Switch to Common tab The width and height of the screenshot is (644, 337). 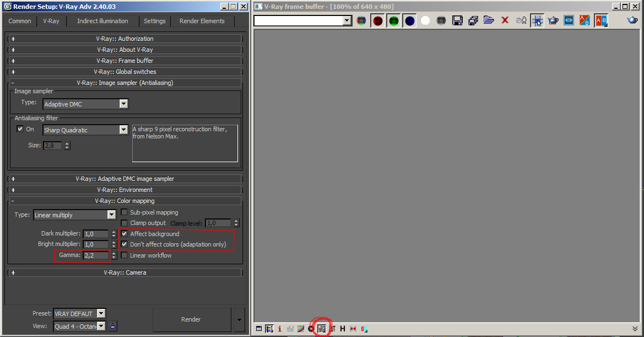pyautogui.click(x=20, y=21)
